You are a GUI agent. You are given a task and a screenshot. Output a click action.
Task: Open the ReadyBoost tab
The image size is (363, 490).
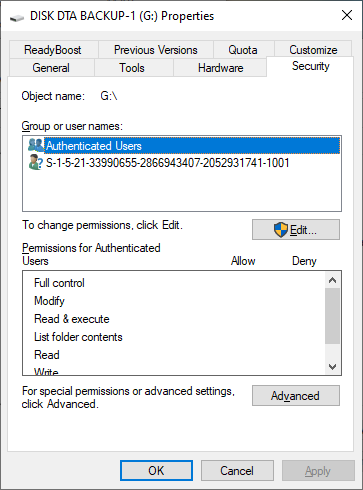[x=53, y=50]
